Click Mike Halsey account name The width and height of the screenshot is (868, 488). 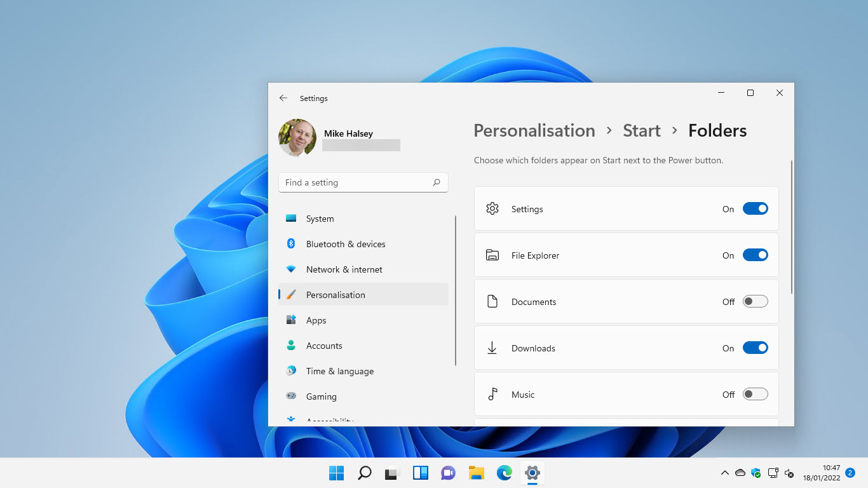pos(348,133)
